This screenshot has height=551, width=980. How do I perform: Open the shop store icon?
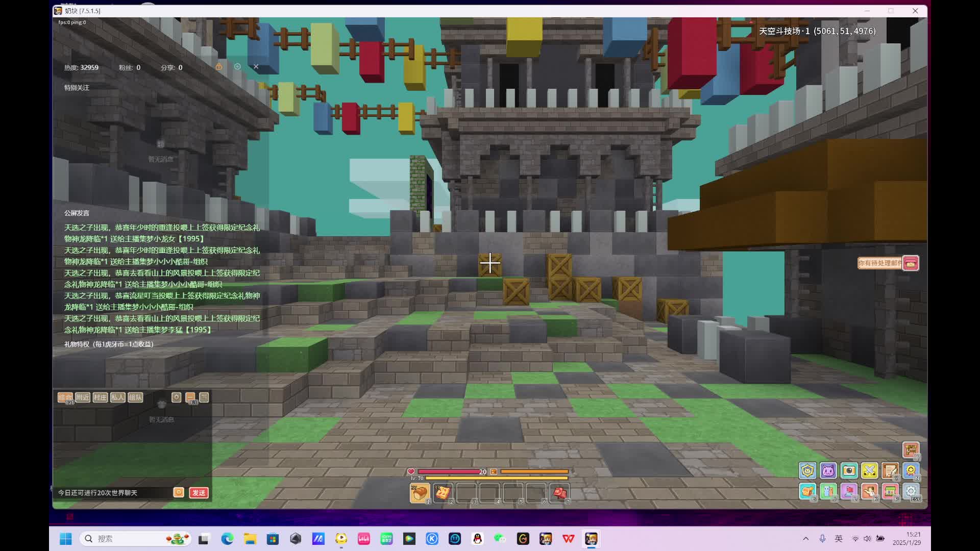(890, 491)
